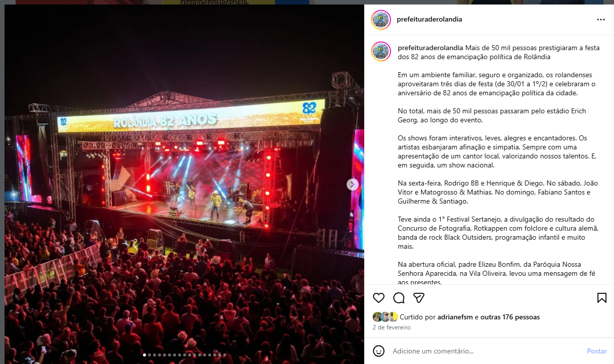The width and height of the screenshot is (614, 364).
Task: Open the emoji picker smiley icon
Action: point(379,351)
